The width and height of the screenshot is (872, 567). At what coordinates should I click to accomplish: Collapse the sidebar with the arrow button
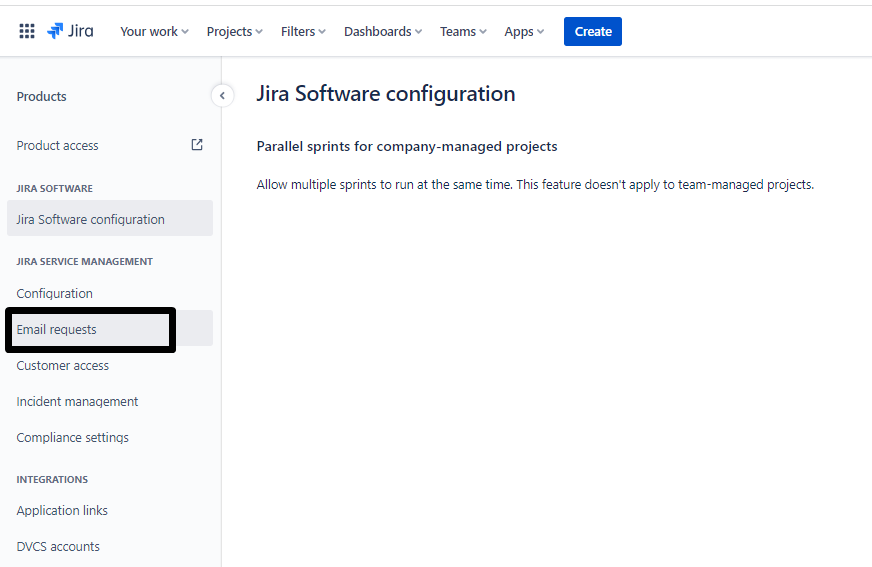coord(222,96)
